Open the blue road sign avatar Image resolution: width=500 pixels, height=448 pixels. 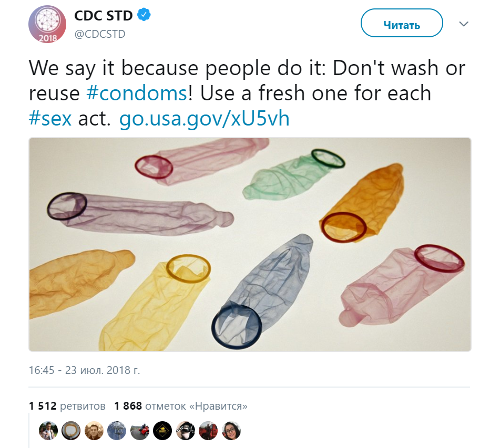coord(117,431)
